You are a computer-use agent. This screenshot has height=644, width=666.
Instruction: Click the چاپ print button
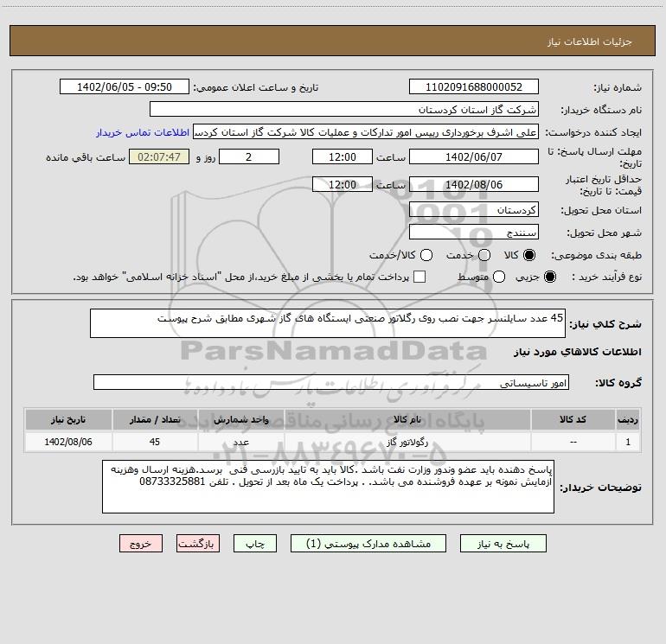255,544
